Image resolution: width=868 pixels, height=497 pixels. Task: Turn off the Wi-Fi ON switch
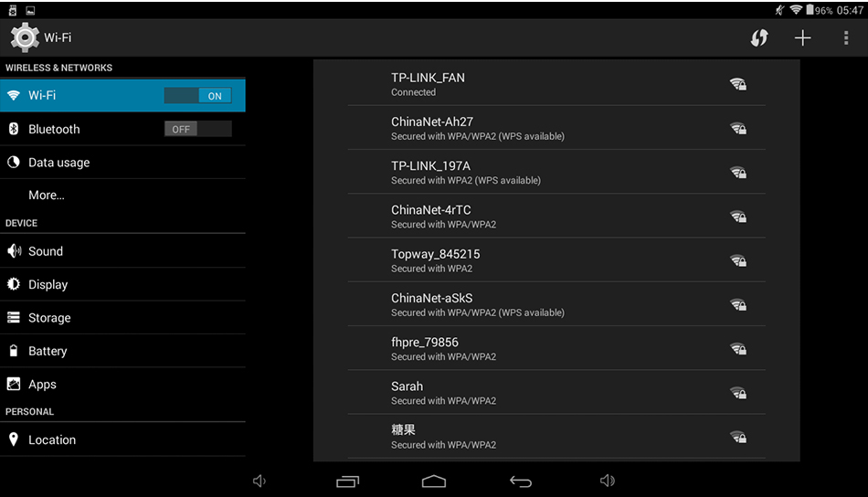[197, 95]
